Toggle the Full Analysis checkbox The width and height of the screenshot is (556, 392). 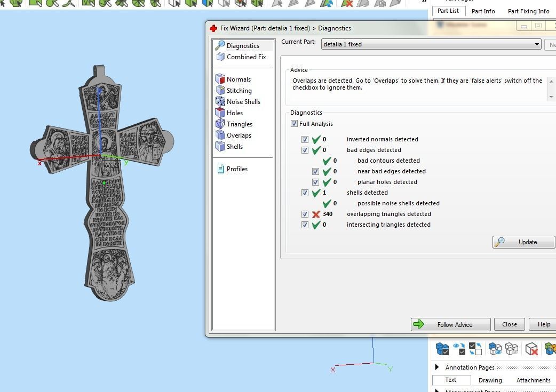point(294,123)
